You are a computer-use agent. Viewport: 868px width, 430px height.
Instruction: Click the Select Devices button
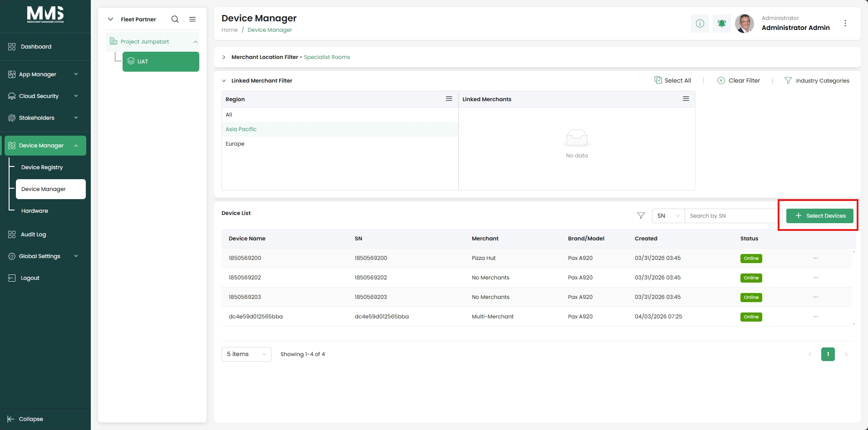click(x=820, y=216)
